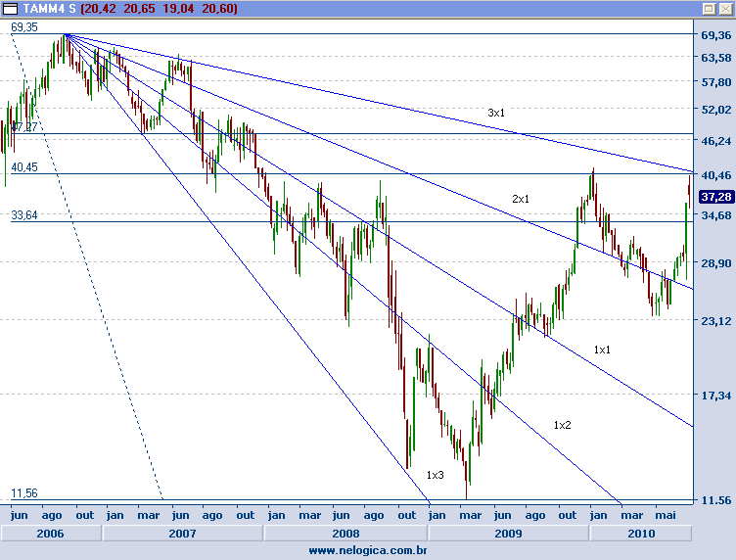Click the 1x3 Gann fan line label
Screen dimensions: 736x560
(x=435, y=475)
